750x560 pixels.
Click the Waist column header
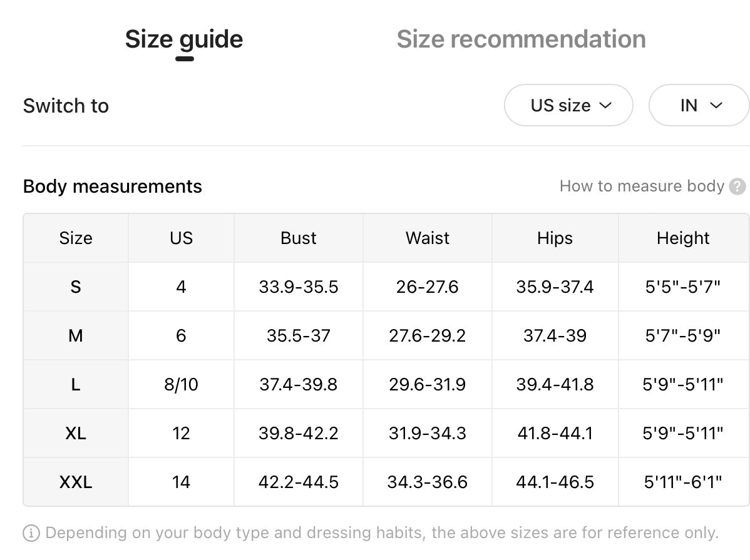click(428, 238)
